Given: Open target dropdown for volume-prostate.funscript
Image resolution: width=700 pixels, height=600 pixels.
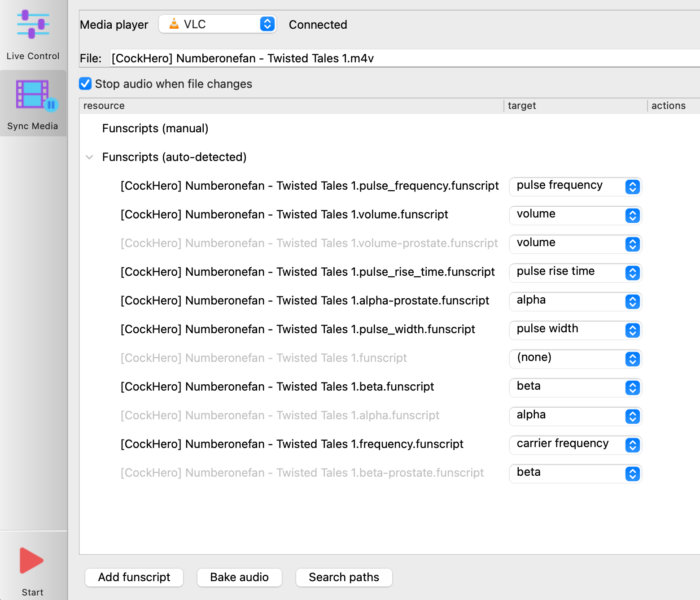Looking at the screenshot, I should (575, 243).
